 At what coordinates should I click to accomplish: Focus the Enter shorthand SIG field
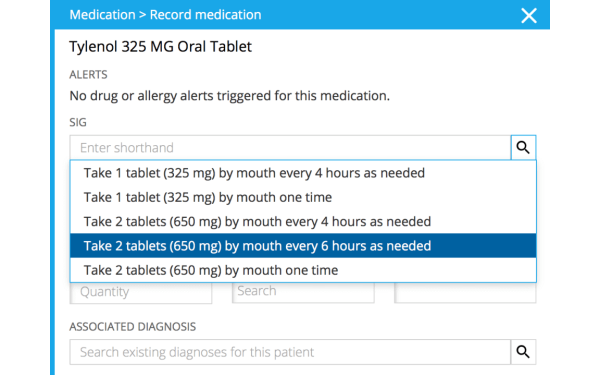point(290,147)
